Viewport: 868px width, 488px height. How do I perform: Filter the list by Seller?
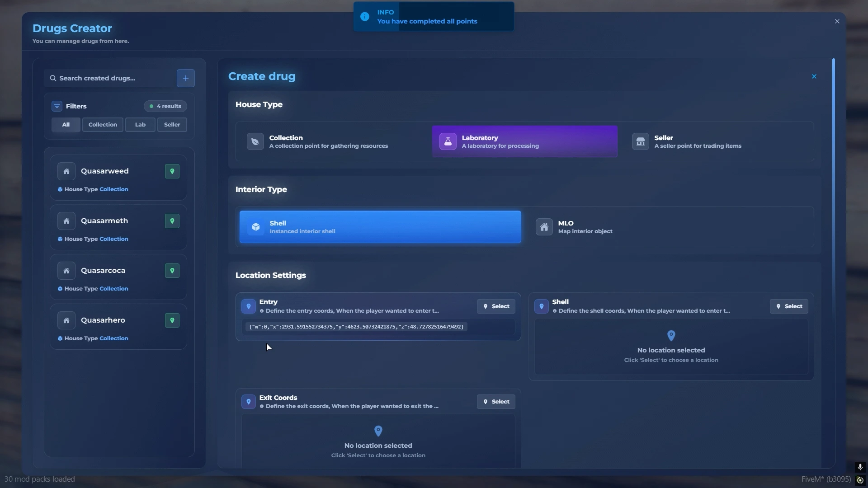tap(172, 125)
